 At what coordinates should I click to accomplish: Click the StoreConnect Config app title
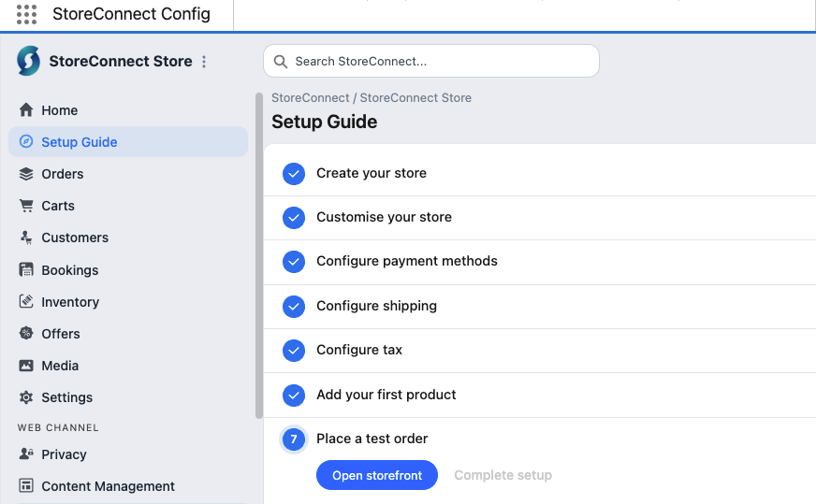tap(131, 14)
